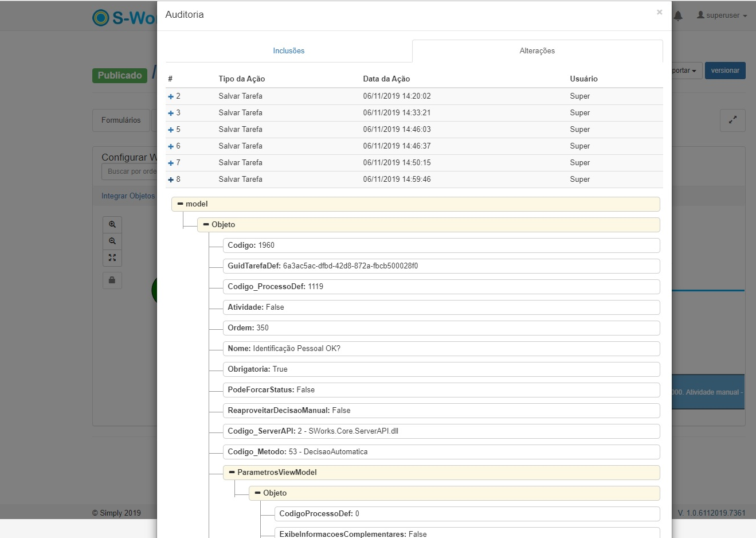Expand audit row 2 with the plus icon

171,96
